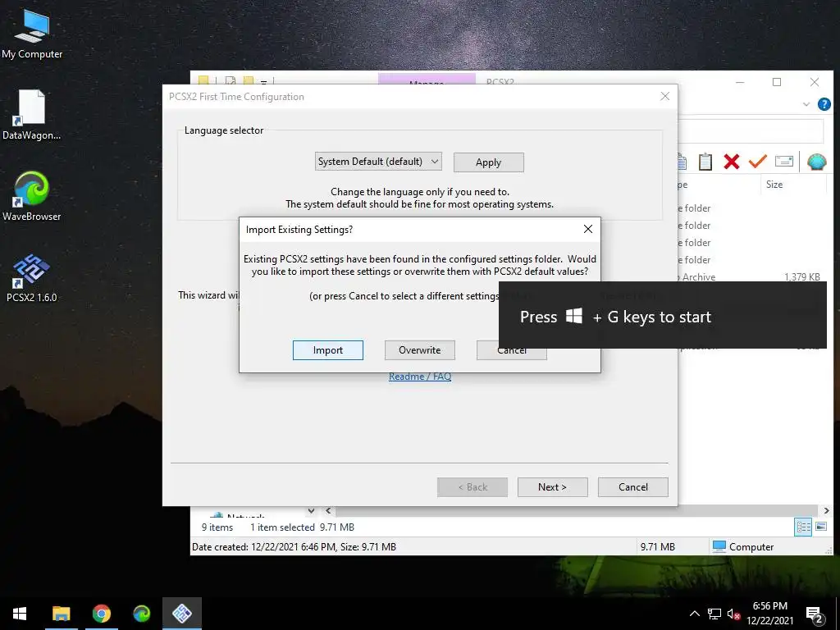
Task: Switch to PCSX2 via taskbar icon
Action: (182, 614)
